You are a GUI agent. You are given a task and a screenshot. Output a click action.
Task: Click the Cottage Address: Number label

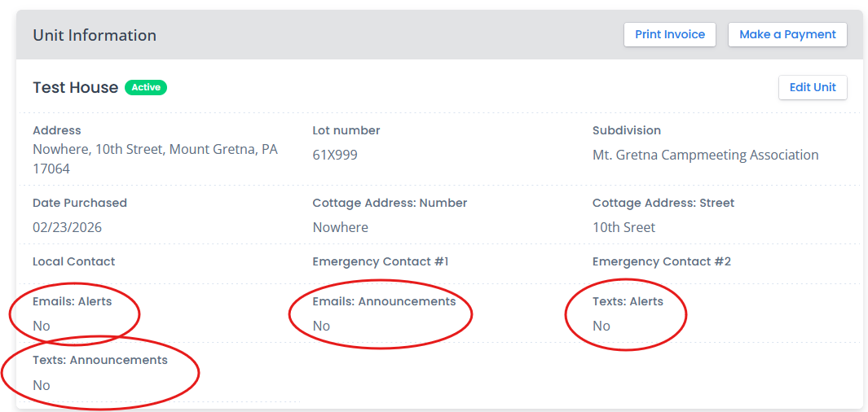tap(390, 203)
